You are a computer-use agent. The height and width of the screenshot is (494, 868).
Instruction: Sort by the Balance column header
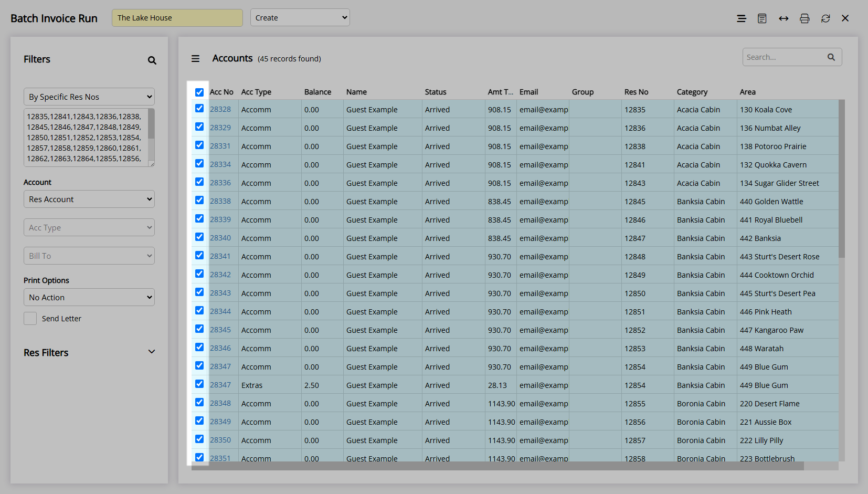tap(318, 92)
